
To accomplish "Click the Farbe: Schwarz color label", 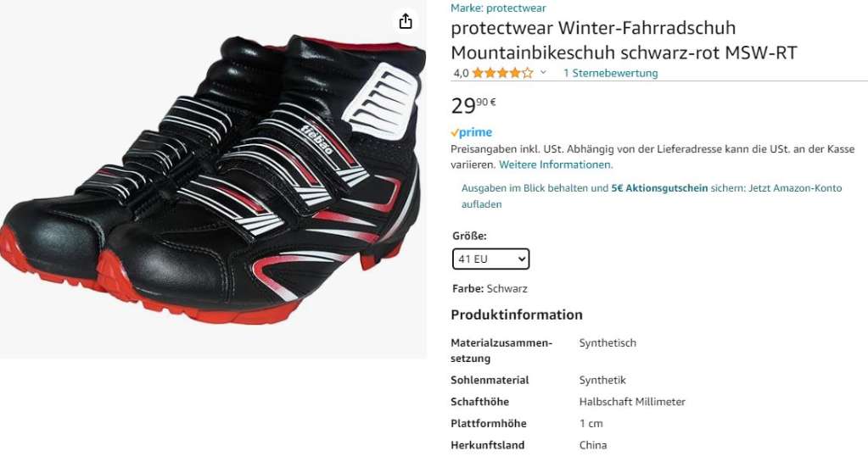I will pyautogui.click(x=490, y=288).
